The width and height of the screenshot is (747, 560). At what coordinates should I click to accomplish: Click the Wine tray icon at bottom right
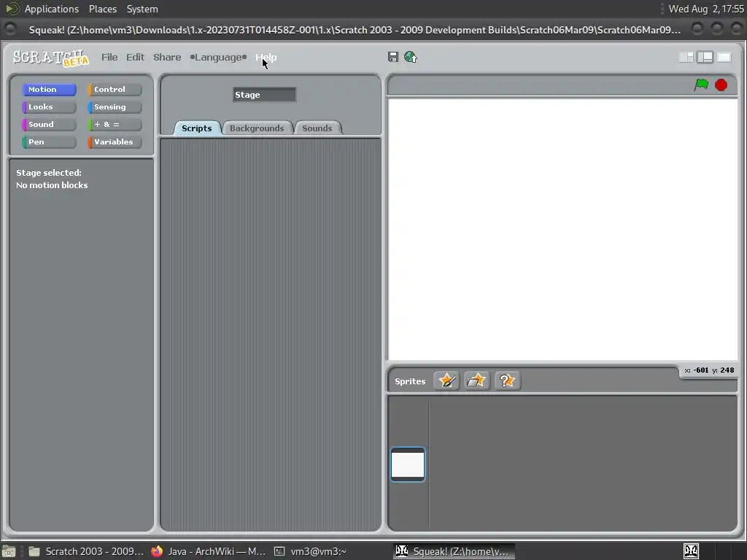coord(691,551)
